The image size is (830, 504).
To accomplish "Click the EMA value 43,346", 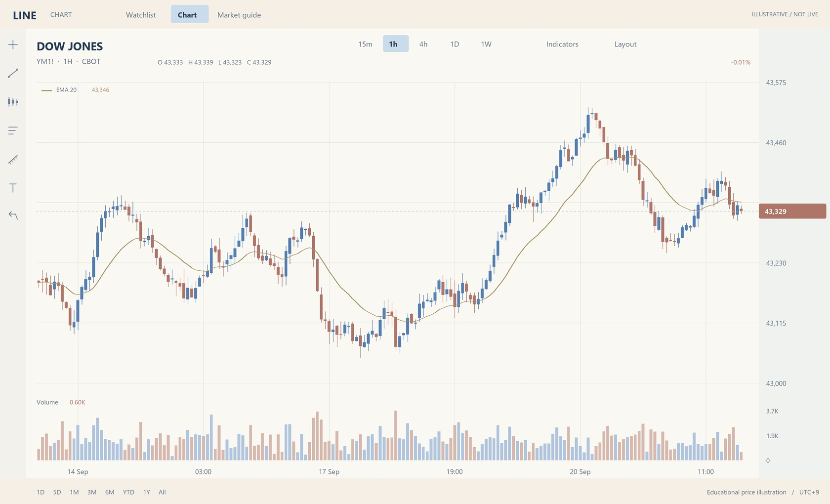I will click(x=100, y=90).
